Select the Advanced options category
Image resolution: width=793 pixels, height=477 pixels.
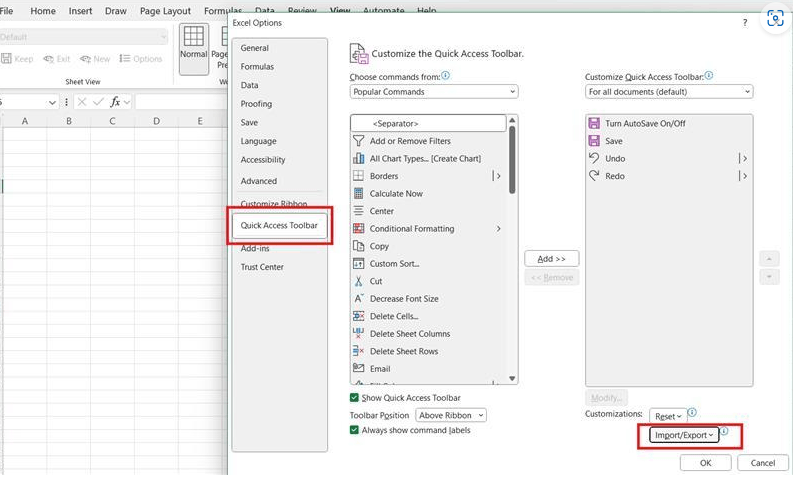259,181
